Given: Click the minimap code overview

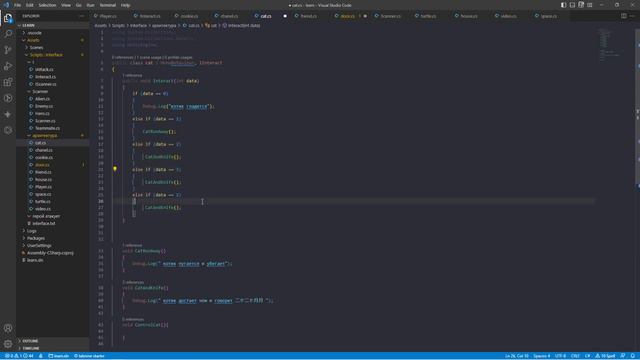Looking at the screenshot, I should click(608, 45).
